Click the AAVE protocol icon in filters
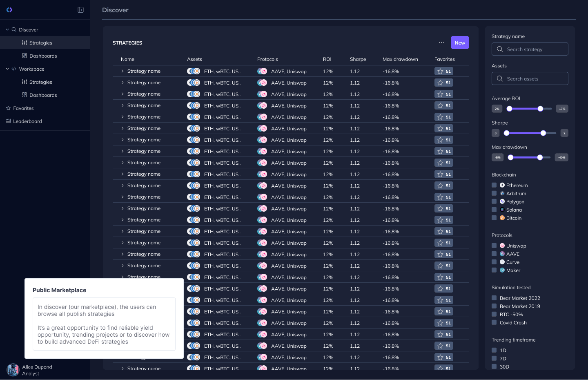Screen dimensions: 588x380 (x=502, y=254)
